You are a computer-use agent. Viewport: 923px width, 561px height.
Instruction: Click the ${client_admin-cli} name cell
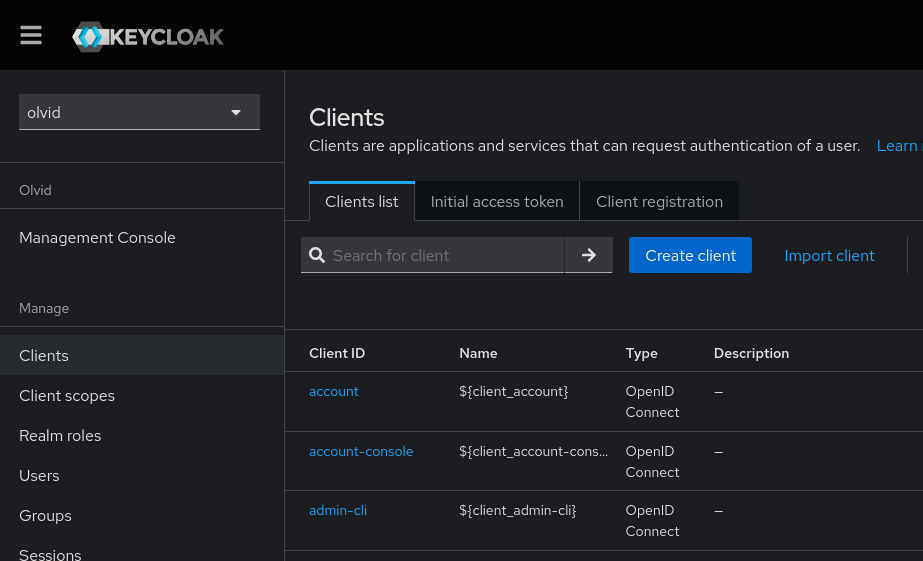[x=518, y=510]
